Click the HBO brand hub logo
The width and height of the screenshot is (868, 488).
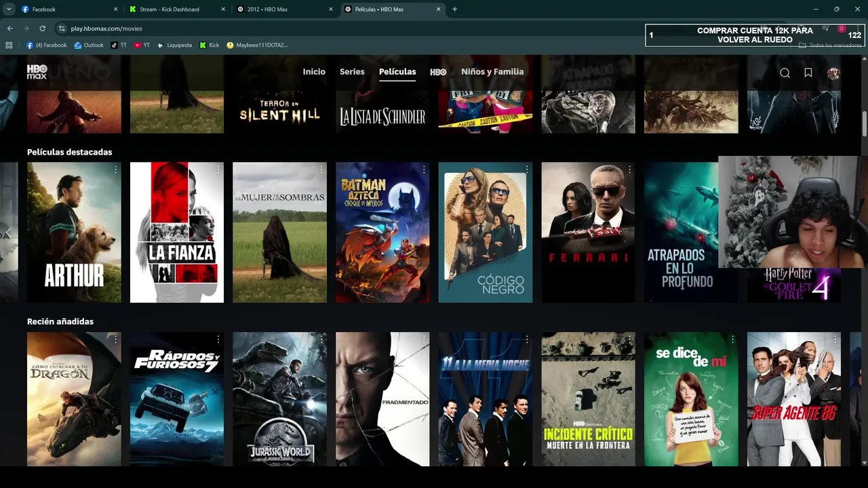(438, 72)
